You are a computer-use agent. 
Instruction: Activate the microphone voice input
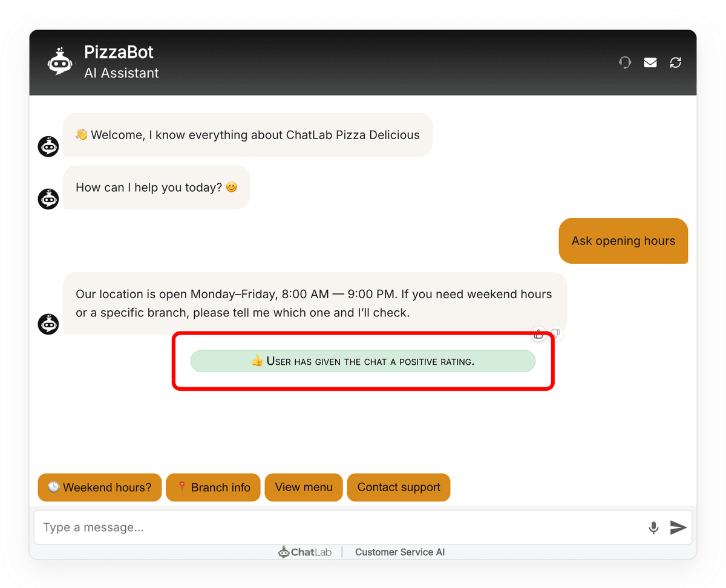[653, 528]
